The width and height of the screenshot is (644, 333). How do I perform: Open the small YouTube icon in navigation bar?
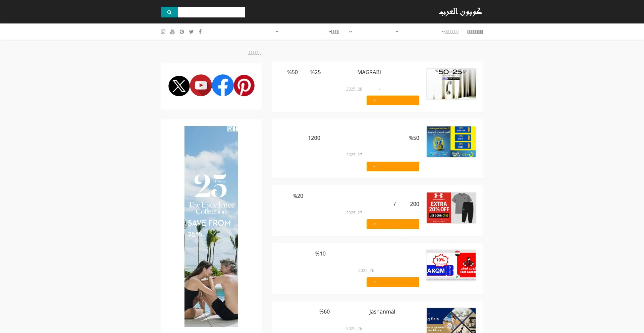pyautogui.click(x=172, y=32)
